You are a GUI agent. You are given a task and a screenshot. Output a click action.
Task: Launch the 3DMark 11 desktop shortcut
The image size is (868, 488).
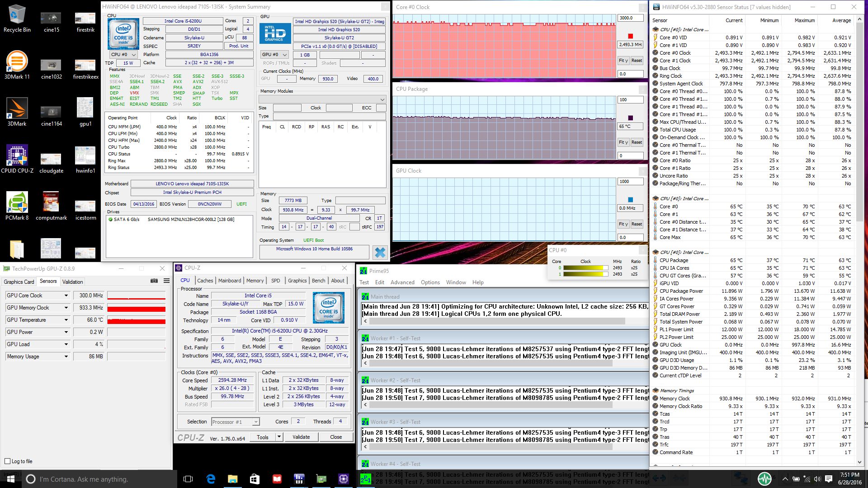[x=17, y=65]
